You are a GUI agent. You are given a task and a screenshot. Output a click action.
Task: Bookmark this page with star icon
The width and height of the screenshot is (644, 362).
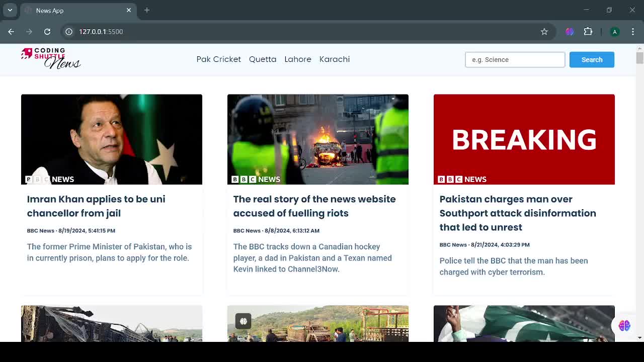[544, 32]
